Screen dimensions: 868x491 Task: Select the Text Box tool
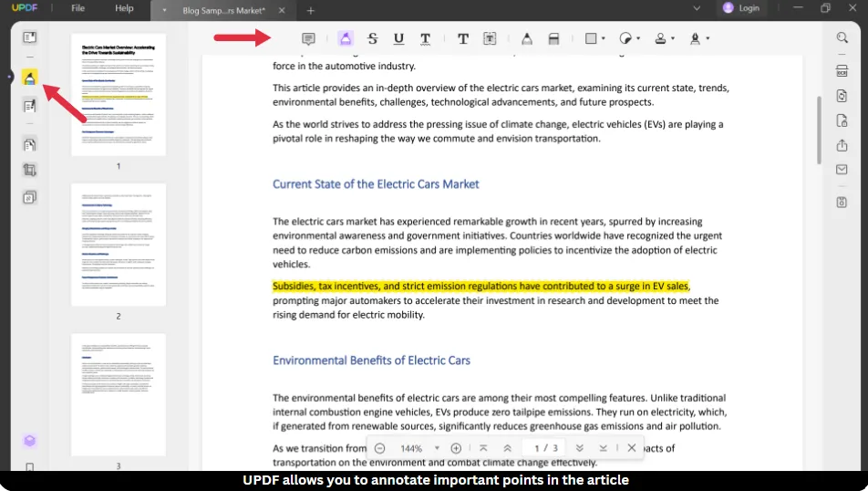(x=490, y=38)
